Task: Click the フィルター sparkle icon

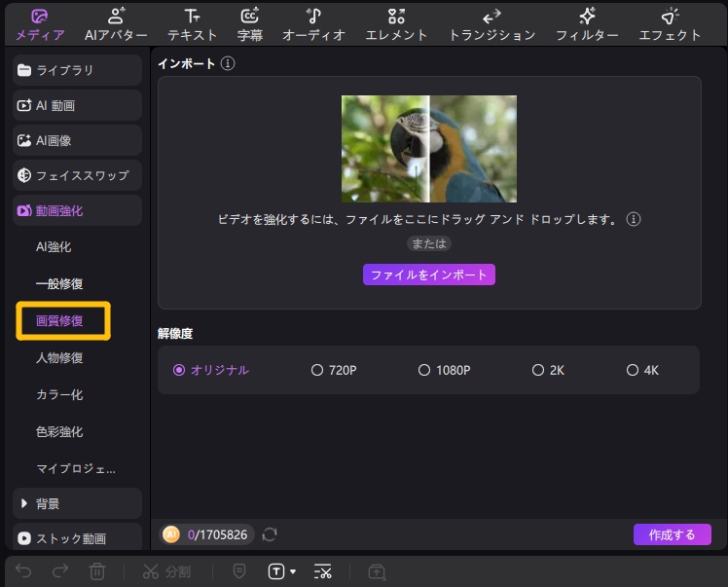Action: coord(587,16)
